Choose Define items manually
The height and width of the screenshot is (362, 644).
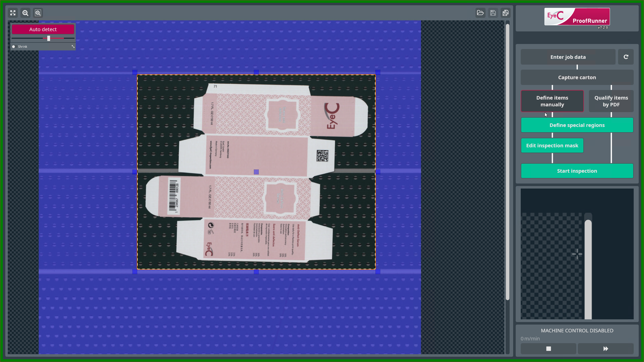tap(552, 101)
